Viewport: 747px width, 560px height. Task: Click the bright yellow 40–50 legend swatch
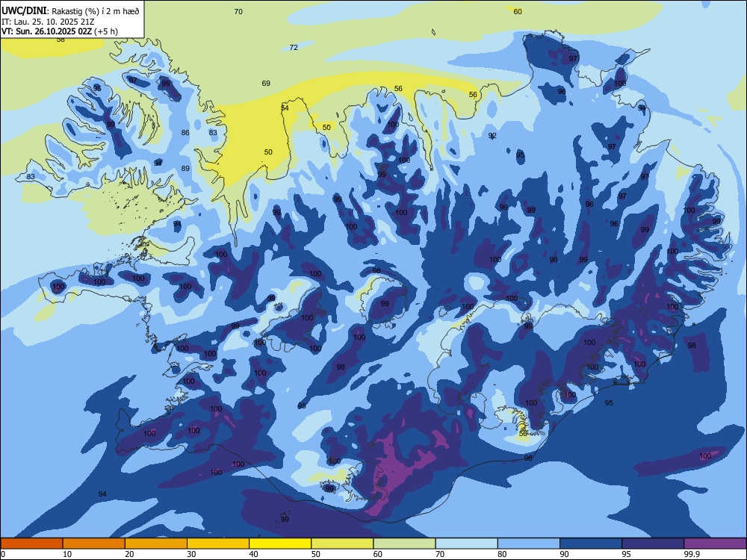(x=280, y=544)
